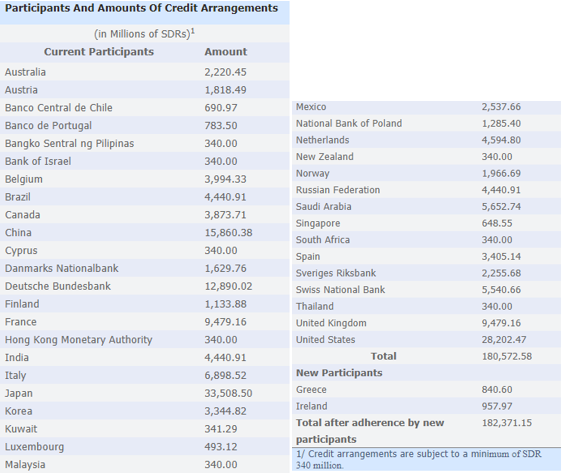
Task: Click 'Hong Kong Monetary Authority'
Action: 78,340
